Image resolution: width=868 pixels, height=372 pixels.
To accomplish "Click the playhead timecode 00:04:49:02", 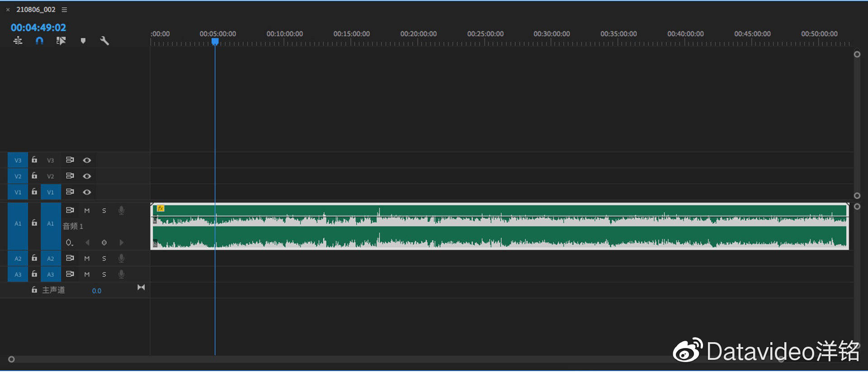I will (x=38, y=28).
